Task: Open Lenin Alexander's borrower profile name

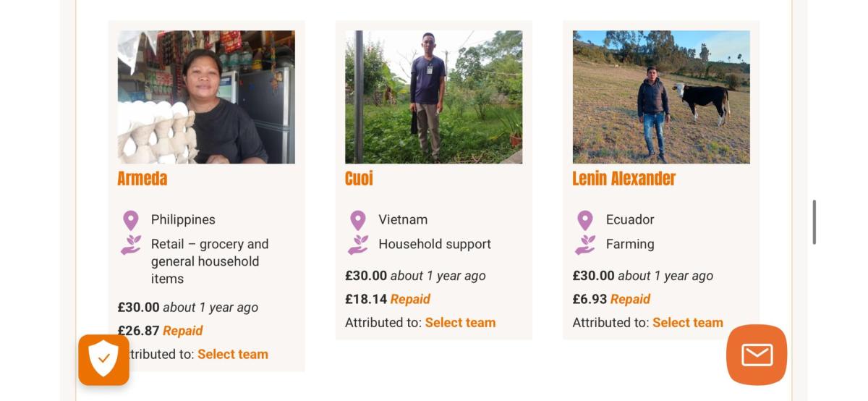Action: point(624,179)
